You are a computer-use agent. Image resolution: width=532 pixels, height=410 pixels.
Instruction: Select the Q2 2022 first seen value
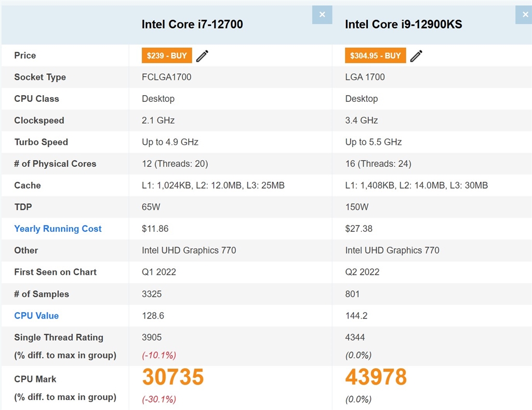362,272
